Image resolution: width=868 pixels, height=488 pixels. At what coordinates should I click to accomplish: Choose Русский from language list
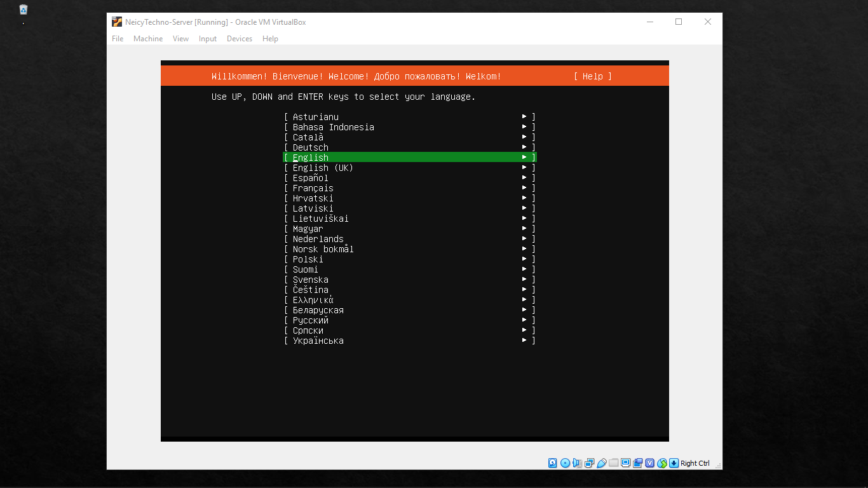tap(410, 320)
